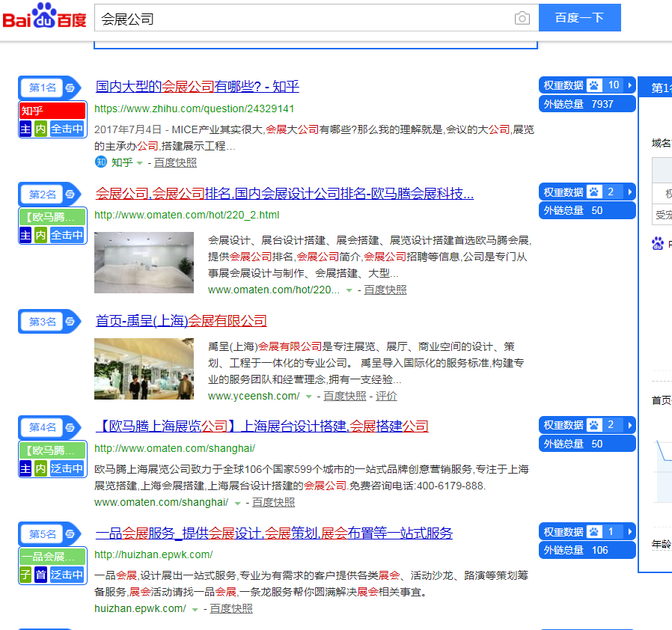The height and width of the screenshot is (630, 672).
Task: Click the swirl icon on 第1名 badge
Action: pos(70,88)
